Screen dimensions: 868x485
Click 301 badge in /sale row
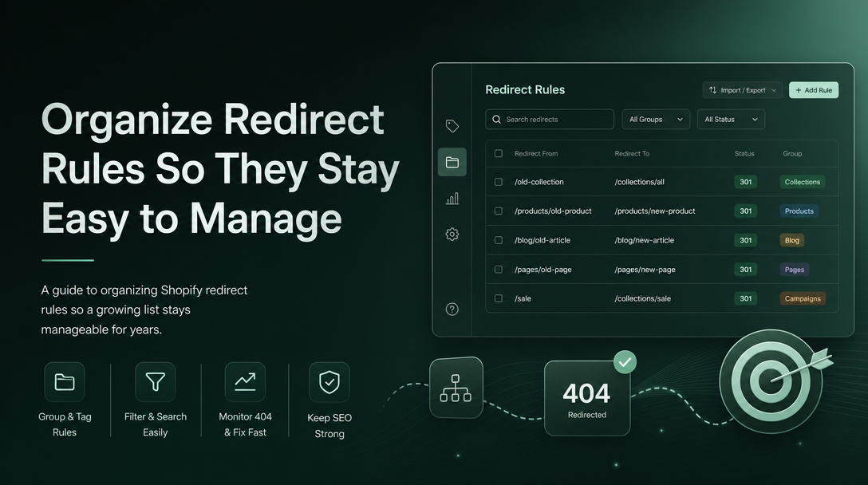[x=746, y=298]
